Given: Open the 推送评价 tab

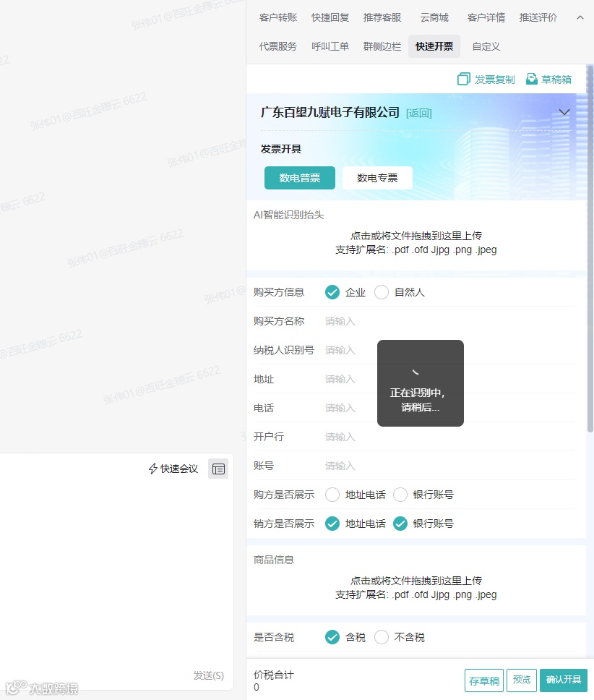Looking at the screenshot, I should (538, 18).
